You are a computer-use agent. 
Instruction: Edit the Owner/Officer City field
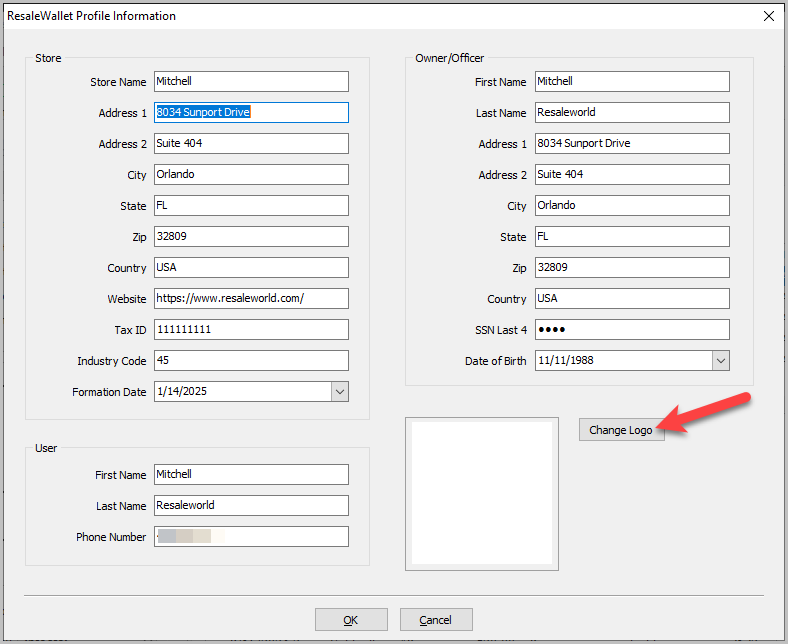coord(632,206)
